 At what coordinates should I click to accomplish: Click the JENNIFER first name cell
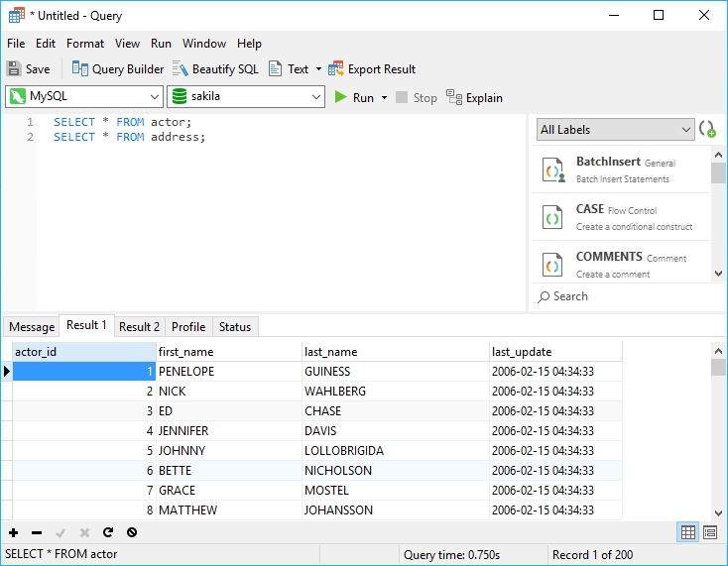(229, 431)
